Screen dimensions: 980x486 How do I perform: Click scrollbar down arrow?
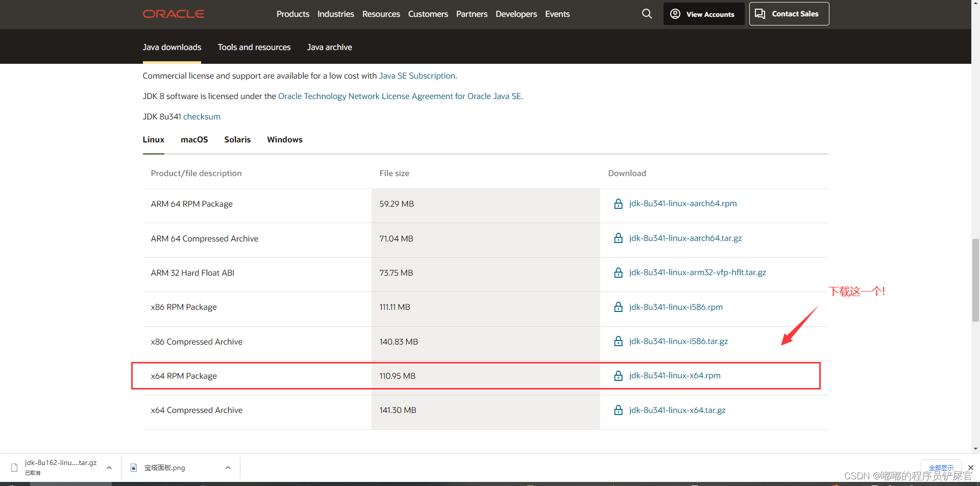click(x=975, y=449)
